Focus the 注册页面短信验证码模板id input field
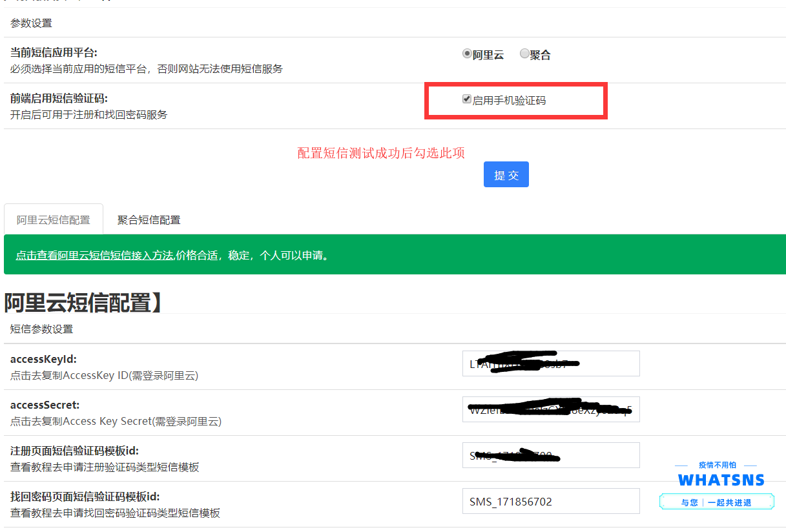Viewport: 786px width, 532px height. tap(550, 455)
